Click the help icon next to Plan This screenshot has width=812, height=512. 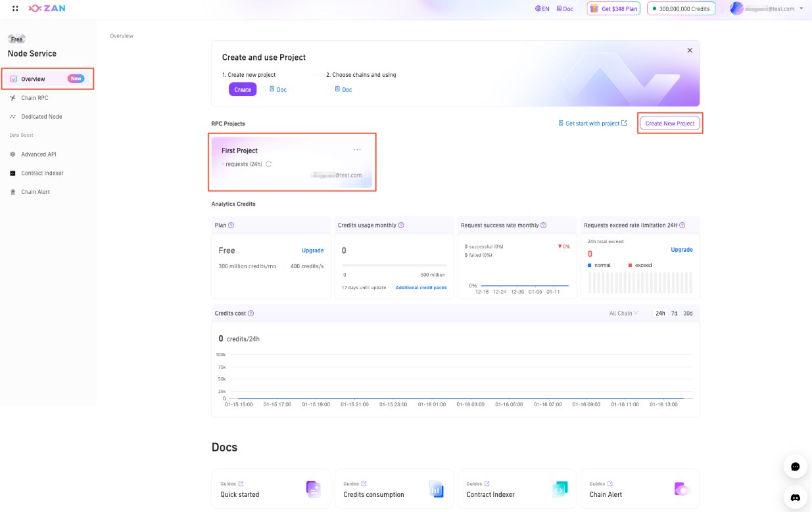tap(231, 225)
